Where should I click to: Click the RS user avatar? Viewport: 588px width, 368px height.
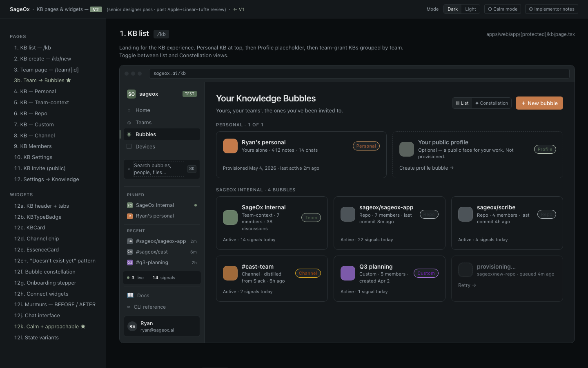point(132,326)
